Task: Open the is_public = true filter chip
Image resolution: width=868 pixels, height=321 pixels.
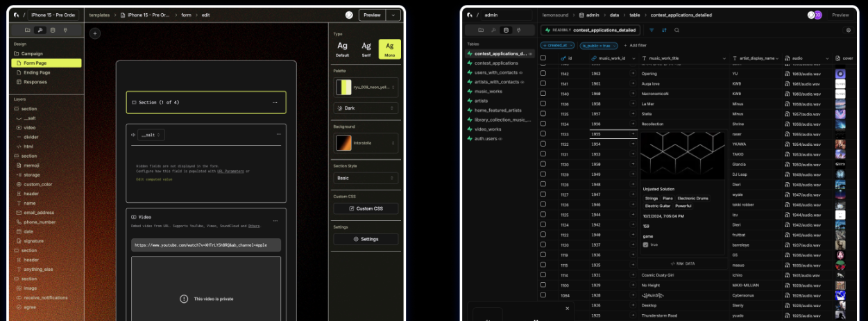Action: (x=598, y=45)
